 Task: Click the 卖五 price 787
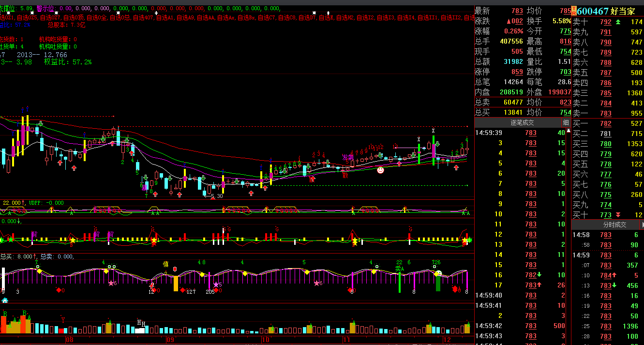point(606,73)
